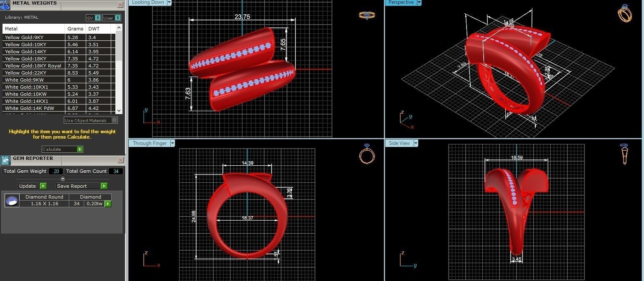
Task: Close the Metal Weights panel
Action: point(120,5)
